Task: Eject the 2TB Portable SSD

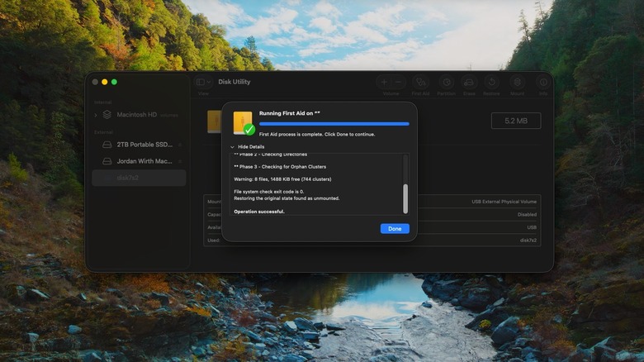Action: pyautogui.click(x=180, y=145)
